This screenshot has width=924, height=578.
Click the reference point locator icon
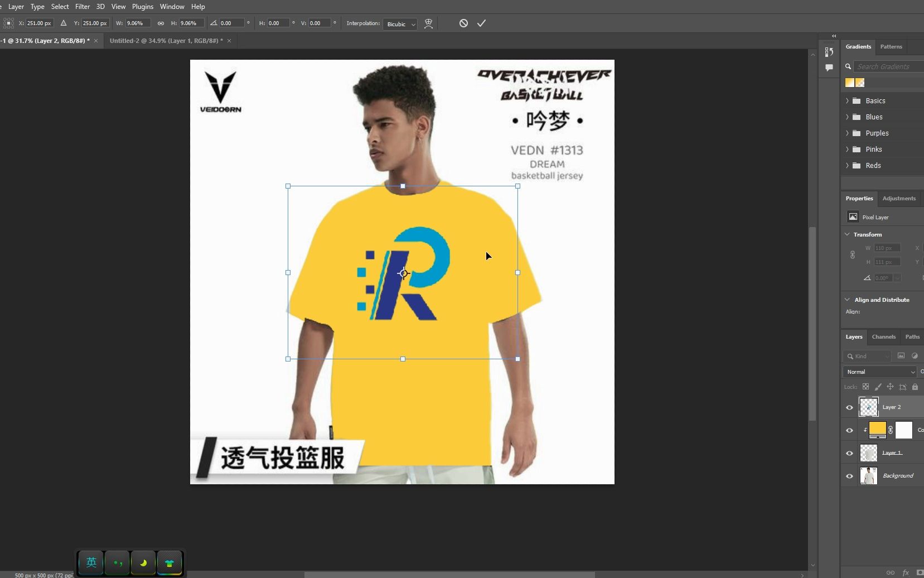8,23
